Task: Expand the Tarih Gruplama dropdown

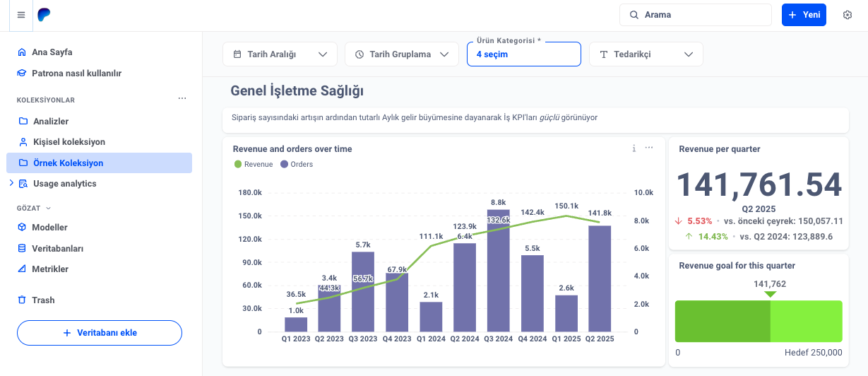Action: click(401, 54)
